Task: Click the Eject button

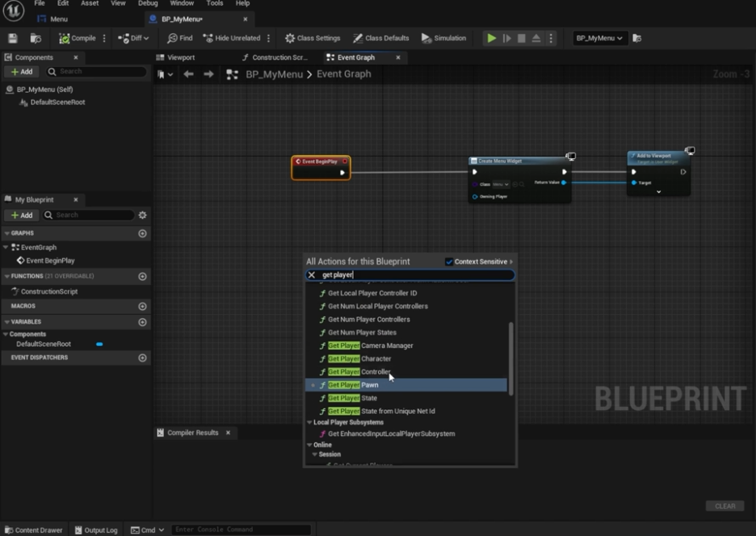Action: pos(536,38)
